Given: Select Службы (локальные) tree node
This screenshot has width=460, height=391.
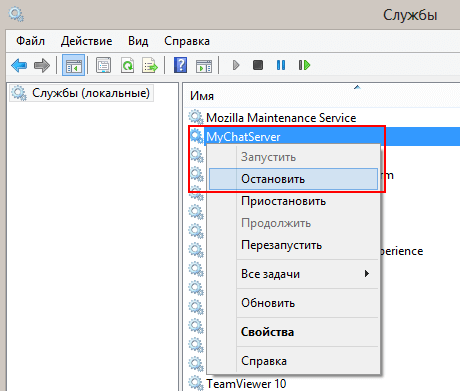Looking at the screenshot, I should [81, 93].
